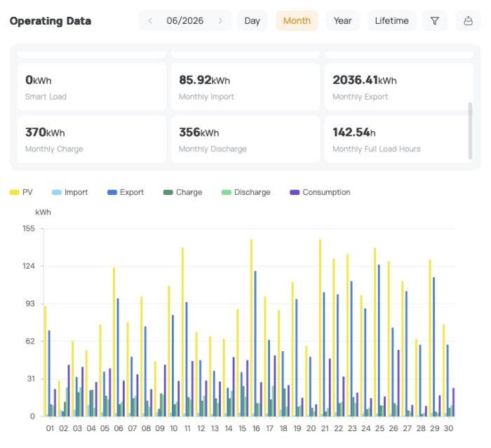Screen dimensions: 491x448
Task: Click the Operating Data heading
Action: pos(51,21)
